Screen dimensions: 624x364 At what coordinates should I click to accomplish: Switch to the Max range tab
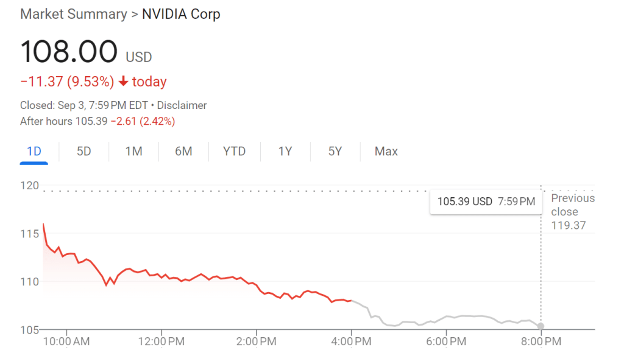pos(386,151)
